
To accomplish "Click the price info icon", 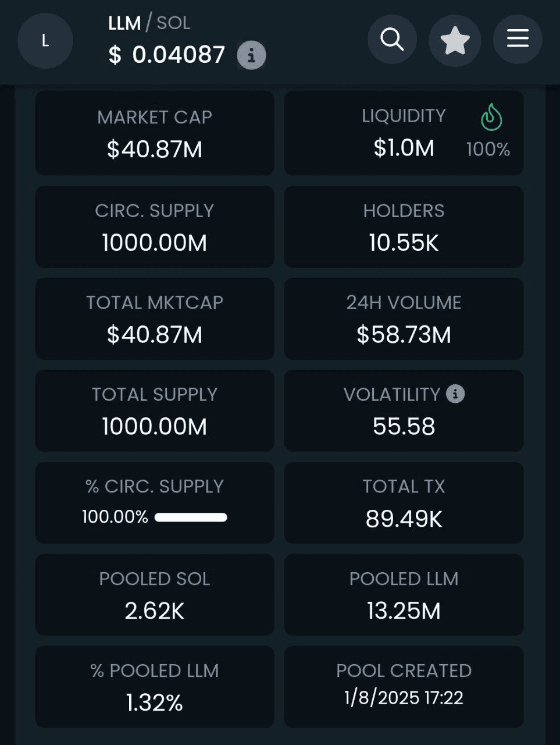I will pos(252,55).
